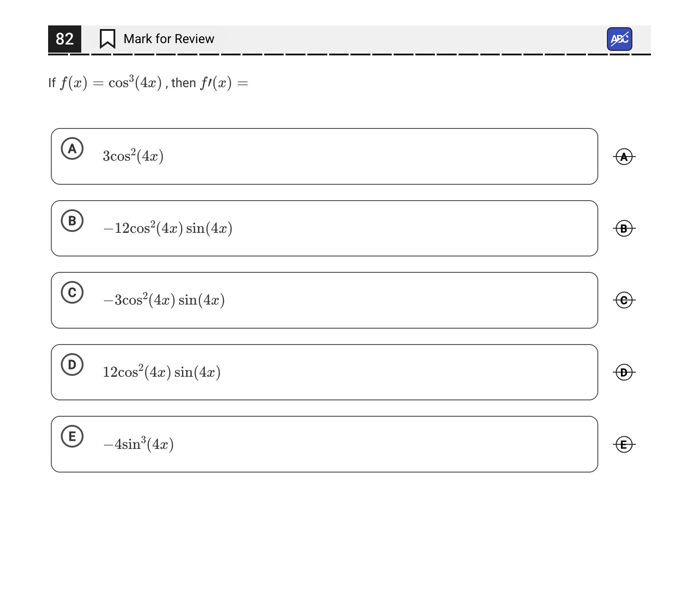Image resolution: width=700 pixels, height=601 pixels.
Task: Choose the answer −12cos²(4x) sin(4x)
Action: (168, 228)
